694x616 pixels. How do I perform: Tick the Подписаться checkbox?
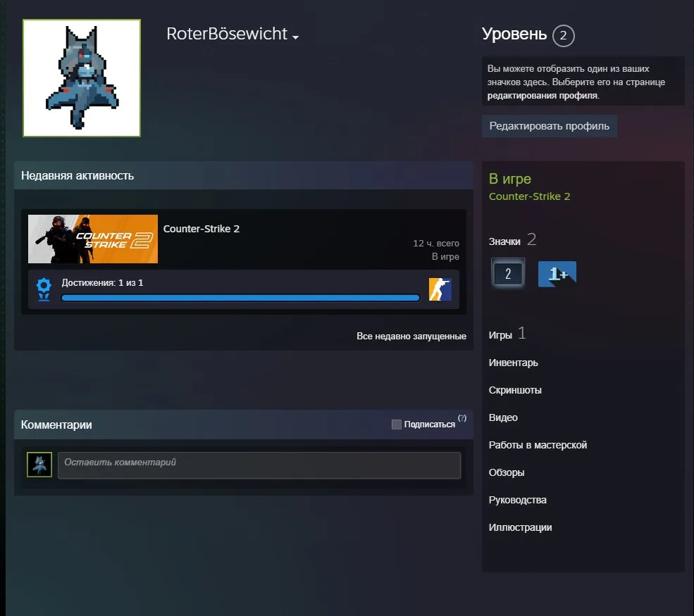[397, 425]
